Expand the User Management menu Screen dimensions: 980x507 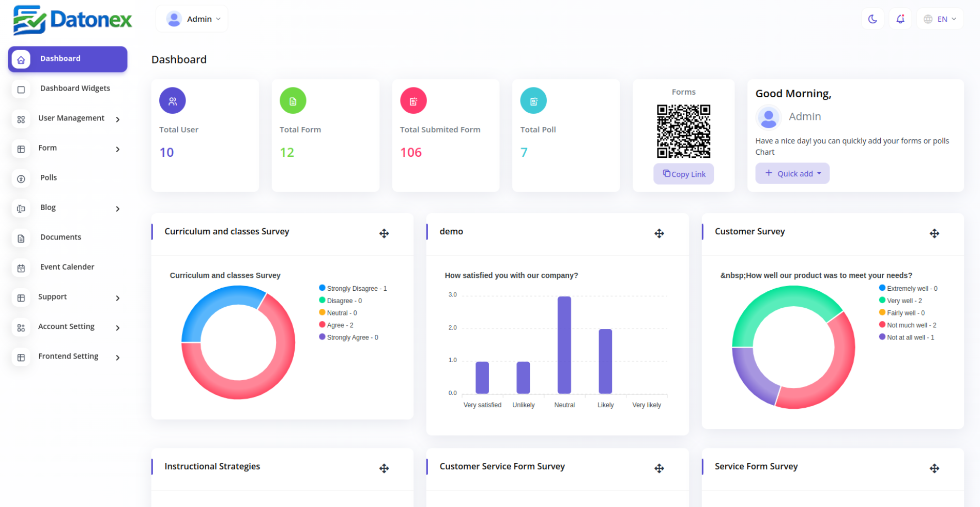[x=71, y=118]
